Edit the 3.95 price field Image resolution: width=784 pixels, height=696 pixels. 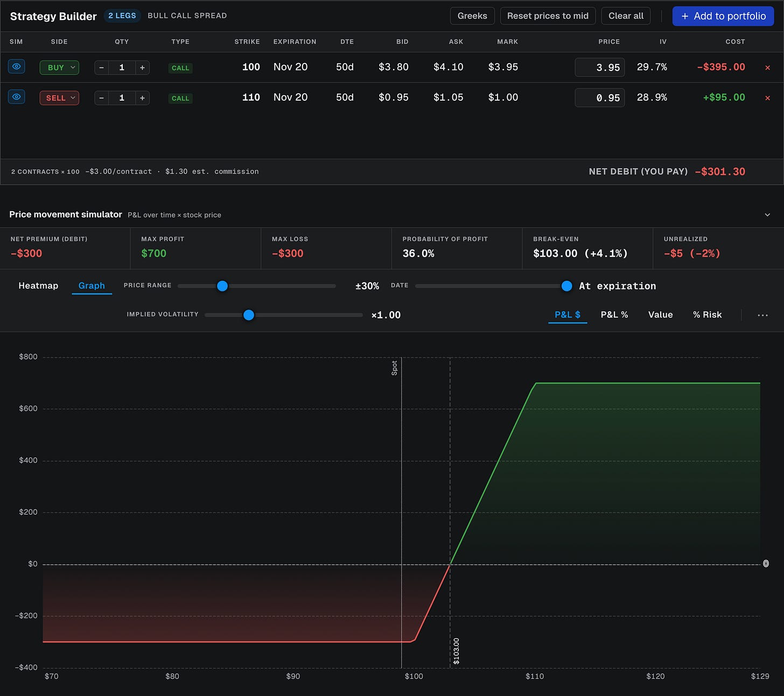pyautogui.click(x=600, y=67)
